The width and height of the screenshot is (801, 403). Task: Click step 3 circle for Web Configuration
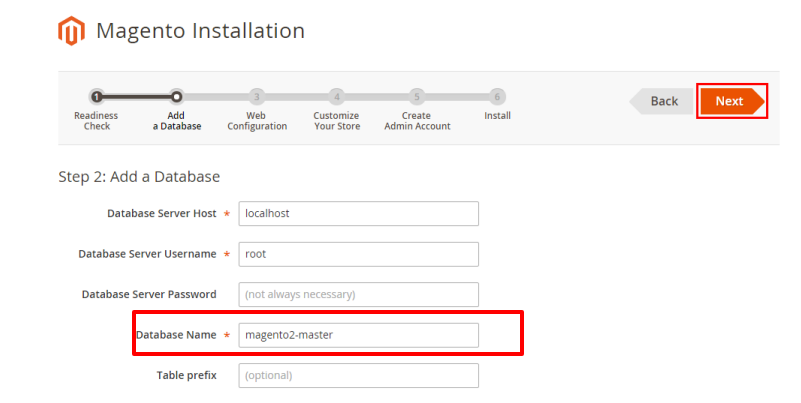click(257, 97)
